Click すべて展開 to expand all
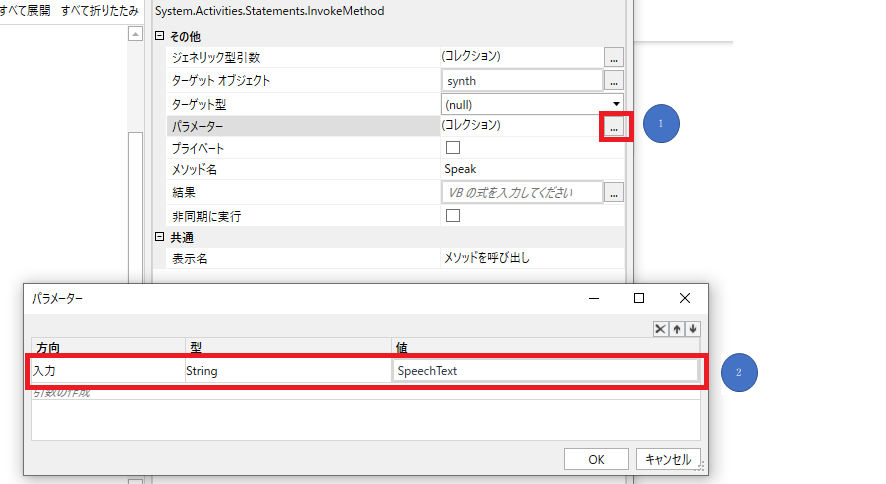 click(x=25, y=10)
